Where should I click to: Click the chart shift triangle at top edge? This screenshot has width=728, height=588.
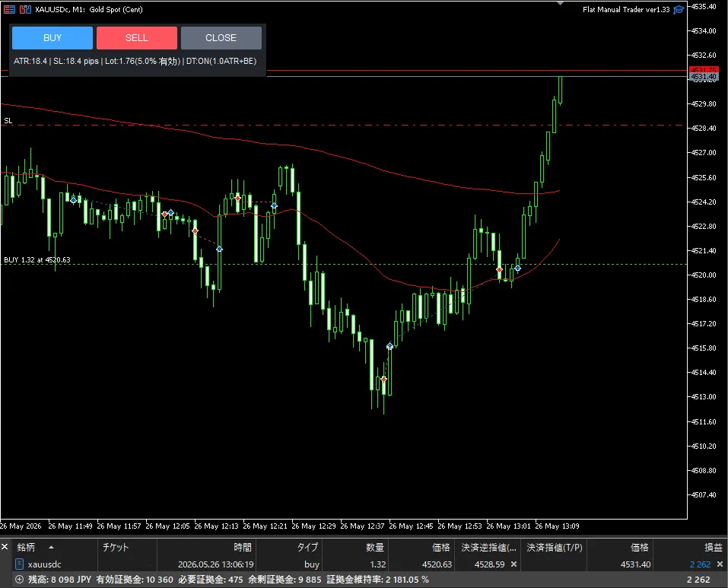[560, 3]
